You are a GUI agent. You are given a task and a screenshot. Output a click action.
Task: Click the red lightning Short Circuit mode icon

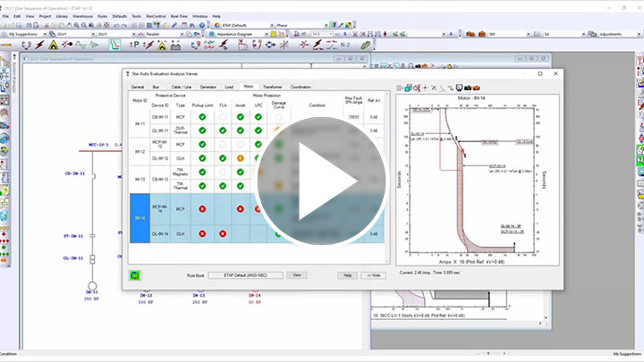pos(40,45)
